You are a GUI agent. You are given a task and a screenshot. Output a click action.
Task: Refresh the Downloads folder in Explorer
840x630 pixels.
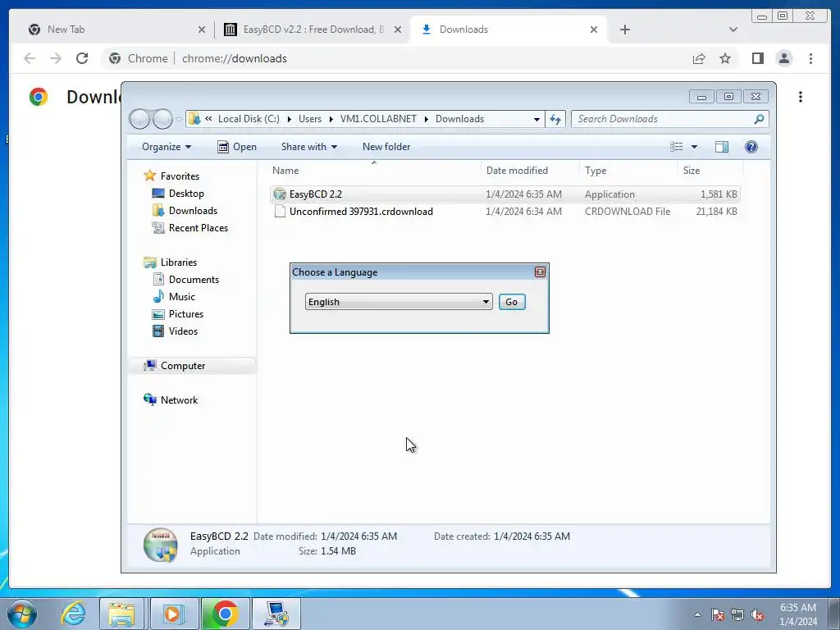pos(555,119)
